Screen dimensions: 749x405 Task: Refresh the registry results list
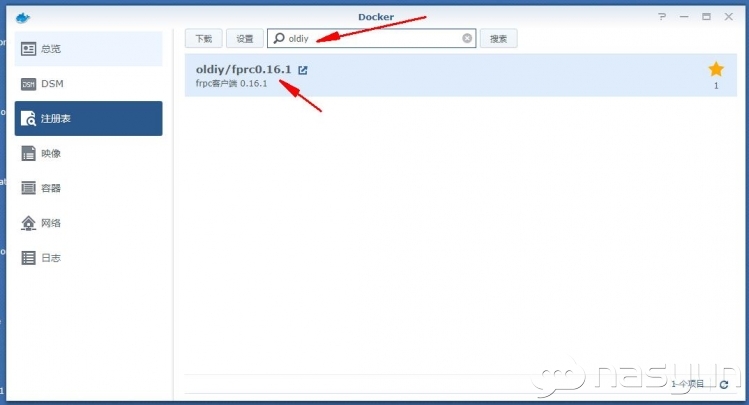[x=724, y=384]
